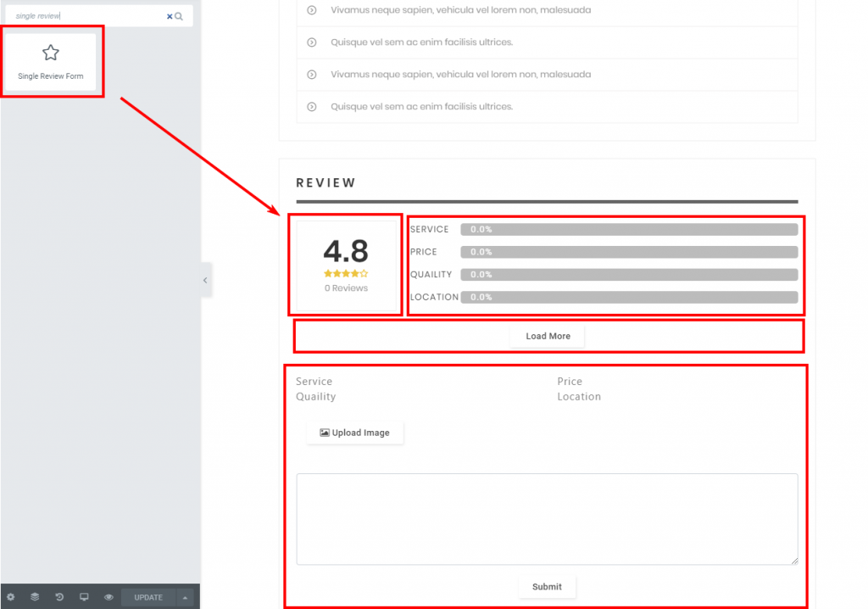Click the image icon on Upload Image

pyautogui.click(x=324, y=433)
